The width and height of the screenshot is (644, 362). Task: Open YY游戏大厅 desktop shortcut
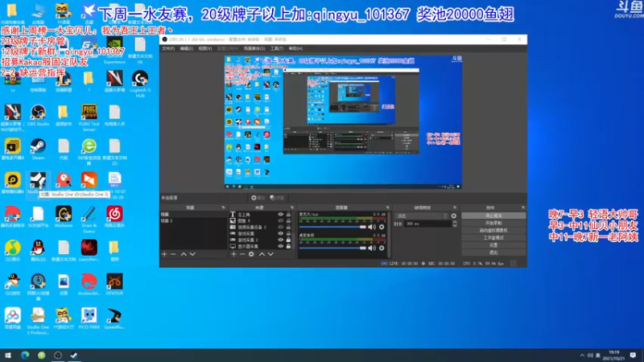point(64,319)
